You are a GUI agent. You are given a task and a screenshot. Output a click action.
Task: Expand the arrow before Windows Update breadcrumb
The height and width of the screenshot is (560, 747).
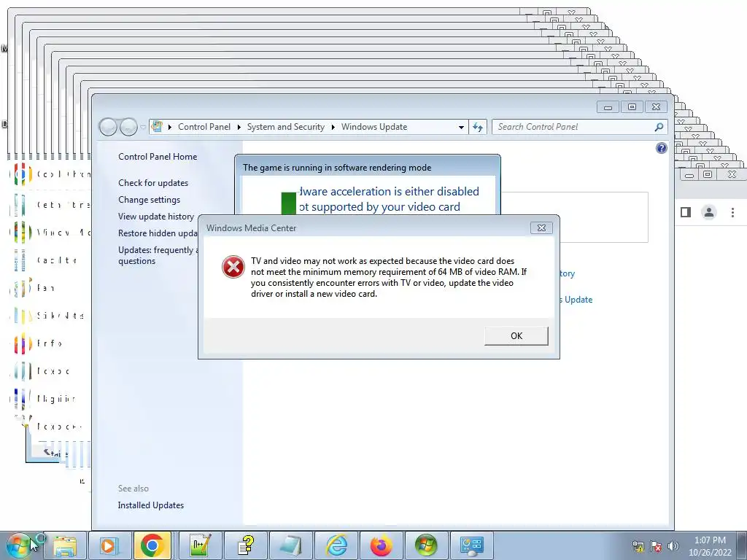point(333,127)
